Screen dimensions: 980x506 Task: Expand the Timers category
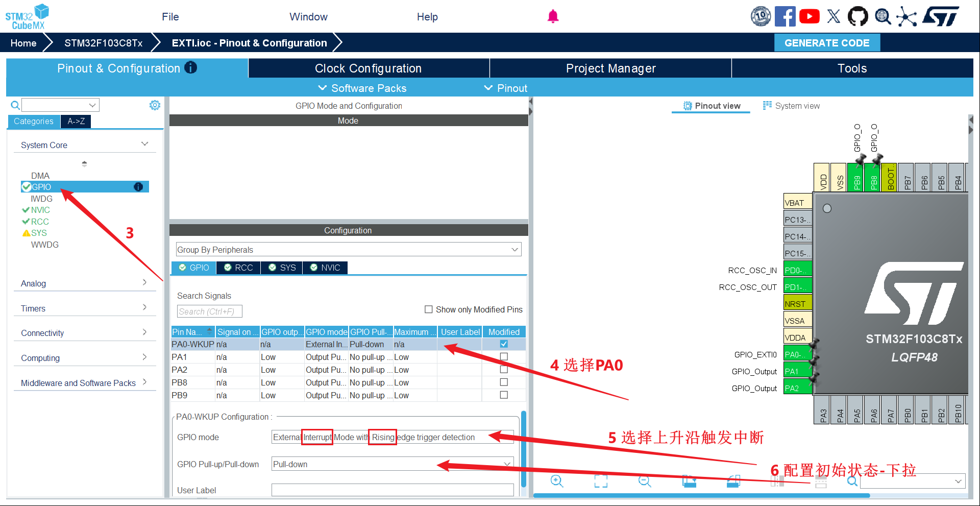[84, 308]
